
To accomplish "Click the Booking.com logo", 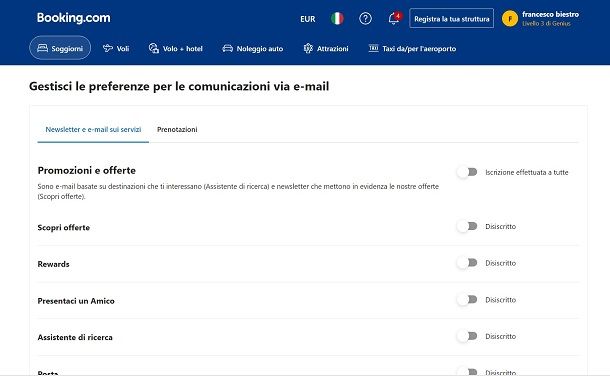I will click(74, 18).
